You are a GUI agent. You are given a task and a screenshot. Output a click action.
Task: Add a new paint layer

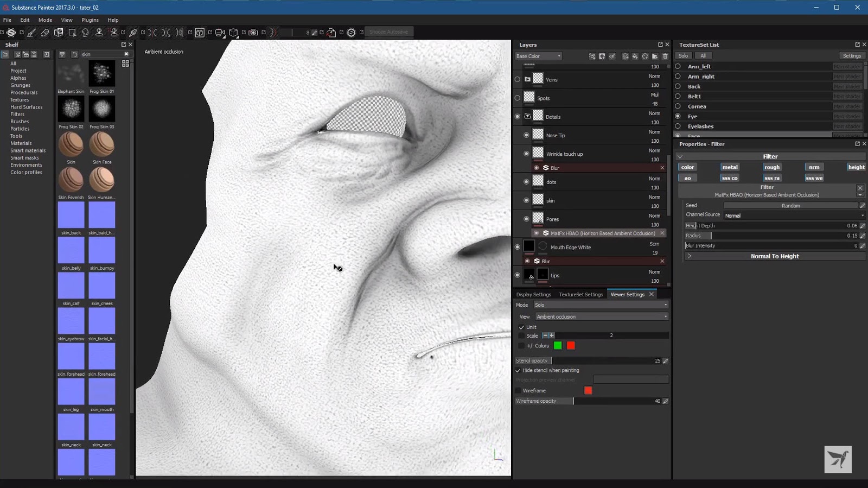(x=625, y=56)
